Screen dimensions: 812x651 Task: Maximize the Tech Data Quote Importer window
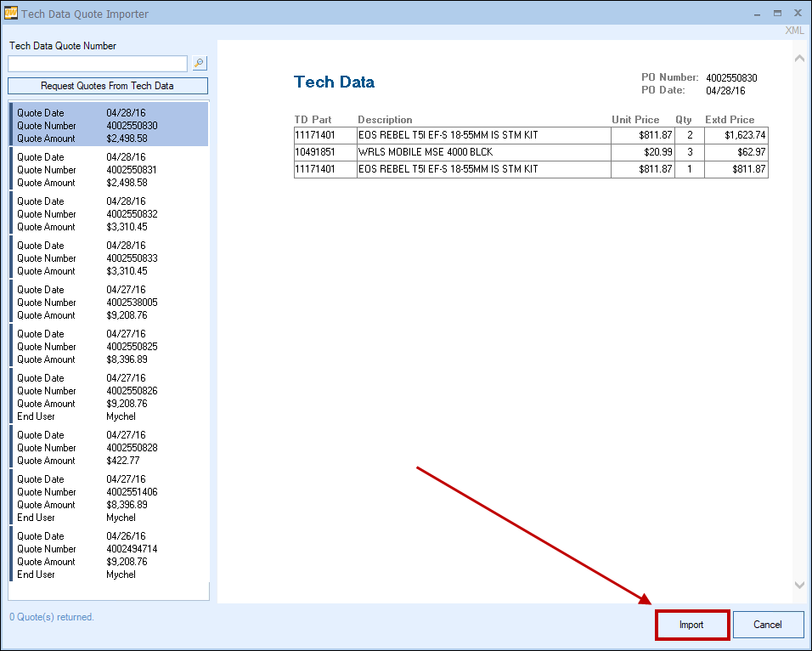pyautogui.click(x=777, y=14)
